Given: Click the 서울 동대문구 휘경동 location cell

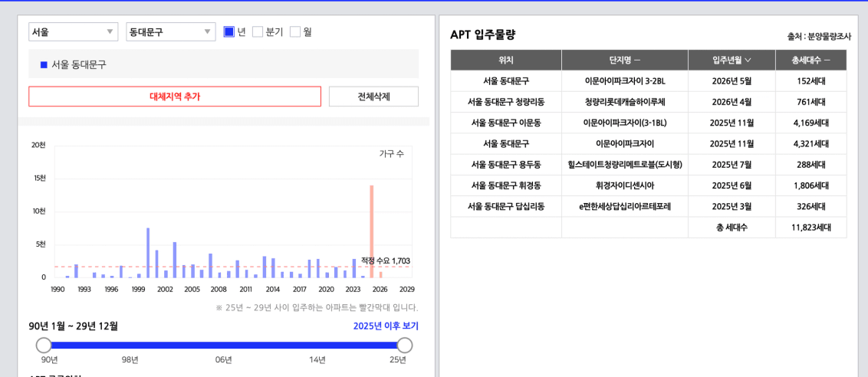Looking at the screenshot, I should (506, 185).
